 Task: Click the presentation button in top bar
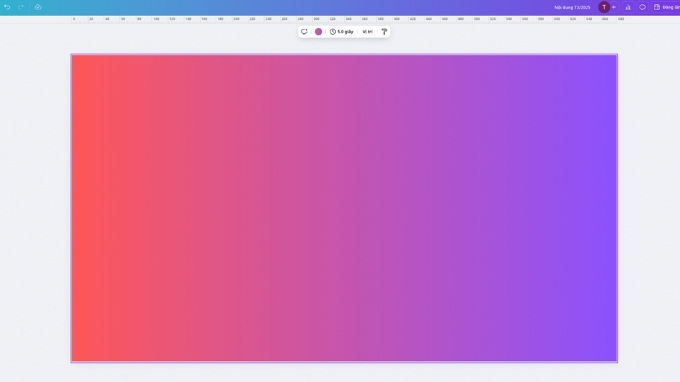pos(667,7)
